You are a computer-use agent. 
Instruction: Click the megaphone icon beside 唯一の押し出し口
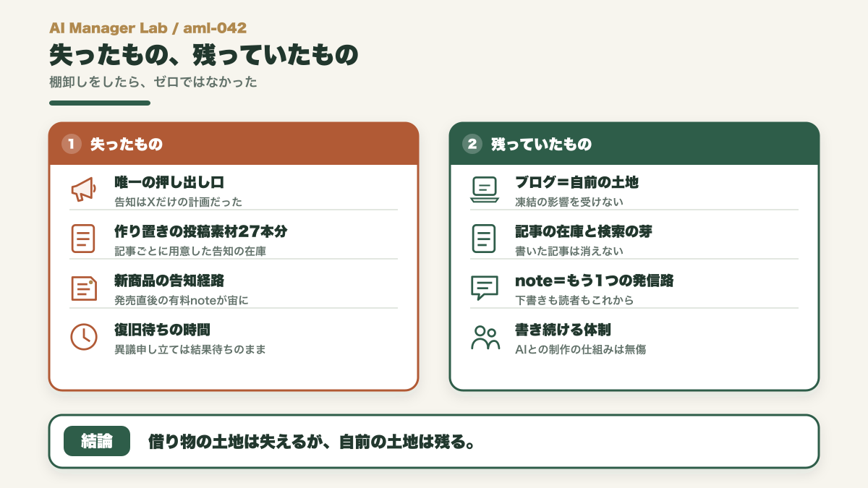83,189
